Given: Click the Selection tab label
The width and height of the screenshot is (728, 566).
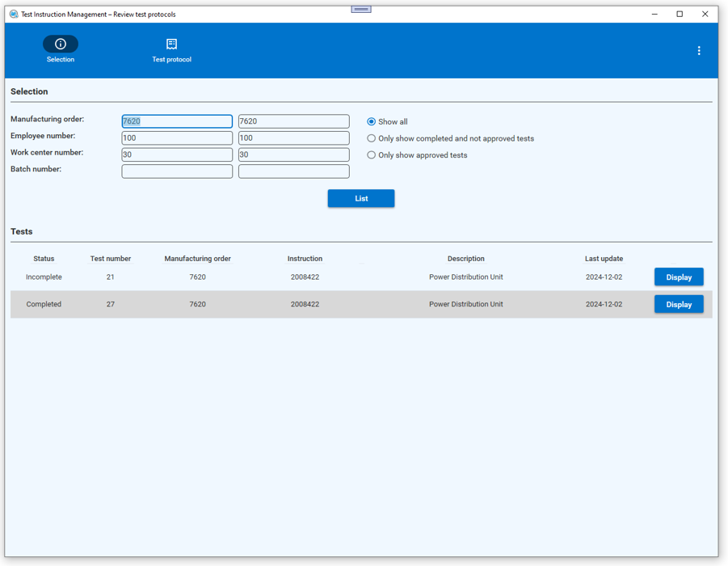Looking at the screenshot, I should (x=61, y=60).
